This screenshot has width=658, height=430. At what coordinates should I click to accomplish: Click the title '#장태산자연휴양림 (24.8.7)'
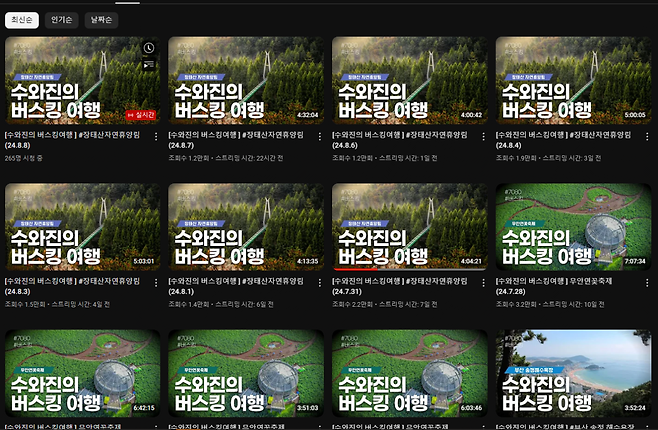pos(236,140)
